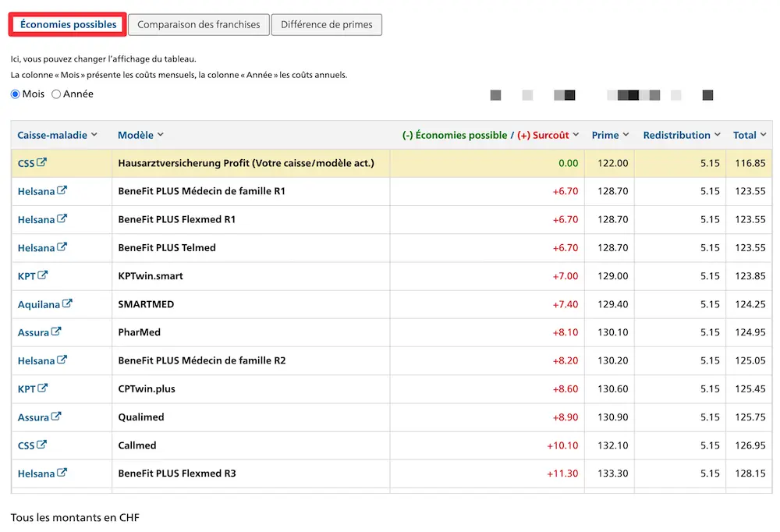Click external link icon beside CSS Hausarztversicherung Profit
Screen dimensions: 780x532
(x=42, y=163)
